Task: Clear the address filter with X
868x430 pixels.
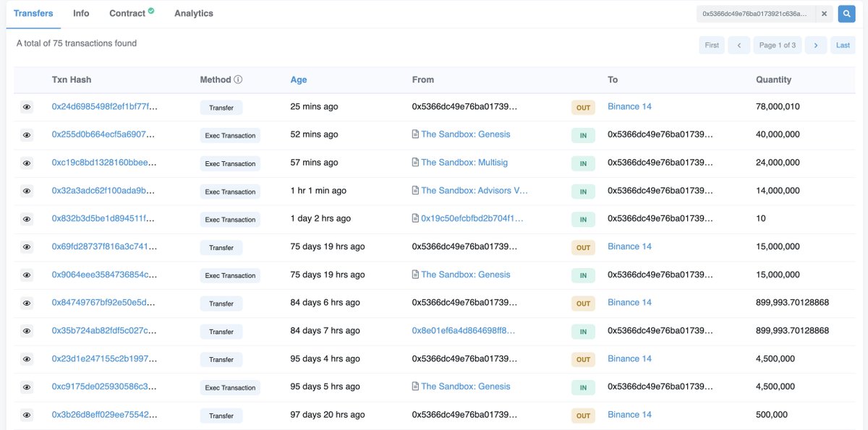Action: pos(824,14)
